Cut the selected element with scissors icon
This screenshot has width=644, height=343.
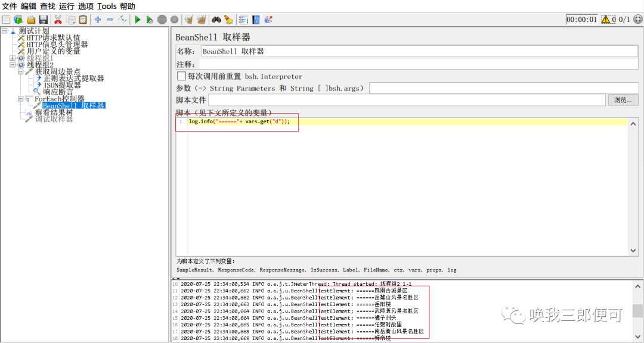58,19
